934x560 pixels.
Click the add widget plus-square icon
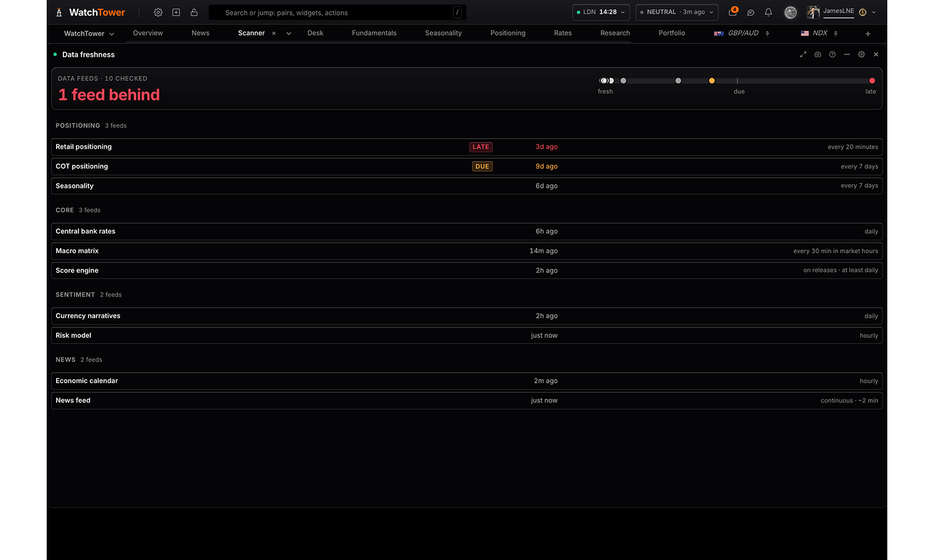pos(176,12)
